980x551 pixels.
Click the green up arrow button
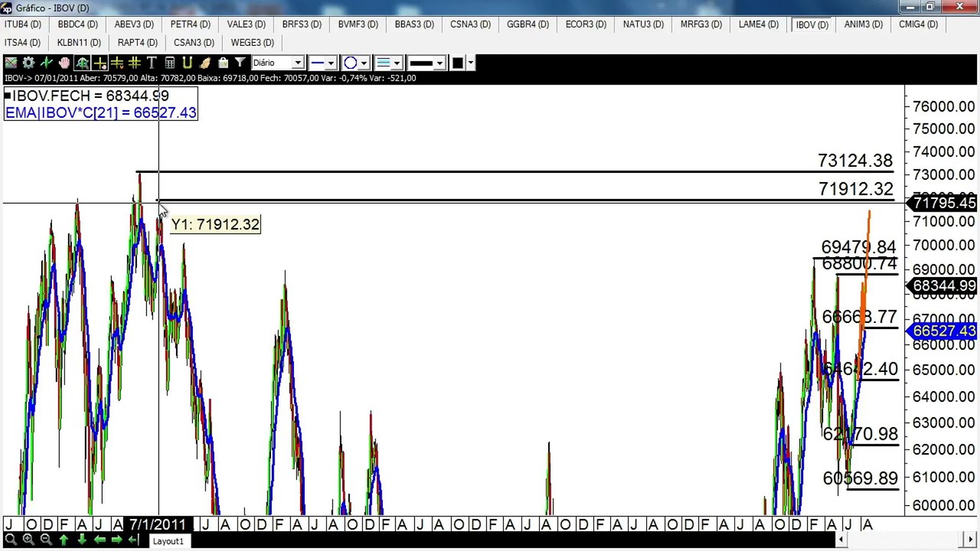pos(64,540)
